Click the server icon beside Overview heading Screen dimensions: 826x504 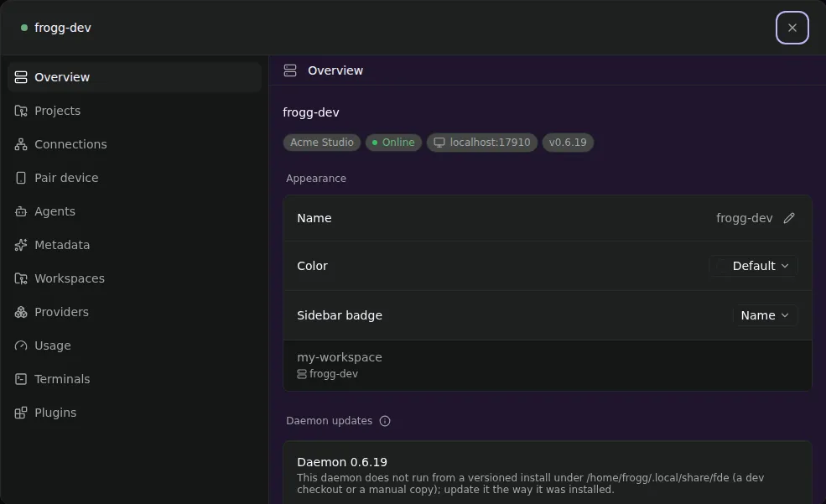click(x=290, y=70)
